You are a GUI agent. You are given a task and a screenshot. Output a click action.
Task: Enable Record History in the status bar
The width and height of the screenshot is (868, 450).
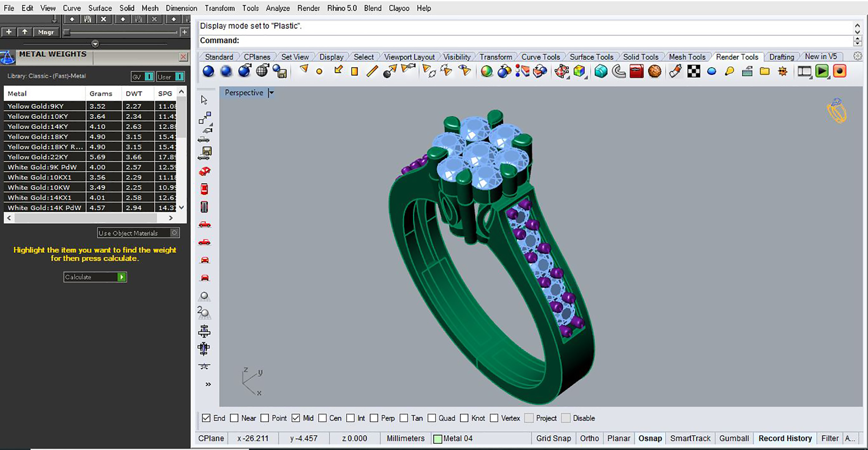[785, 438]
